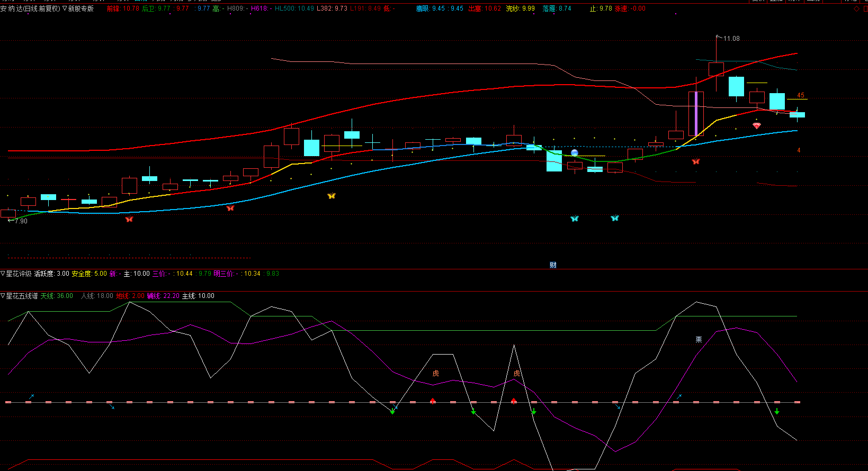
Task: Click the 落雁 8.74 value
Action: click(x=557, y=8)
